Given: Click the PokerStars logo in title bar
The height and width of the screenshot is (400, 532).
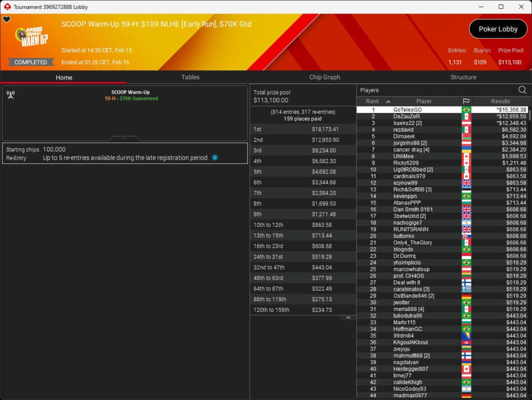Looking at the screenshot, I should [7, 7].
